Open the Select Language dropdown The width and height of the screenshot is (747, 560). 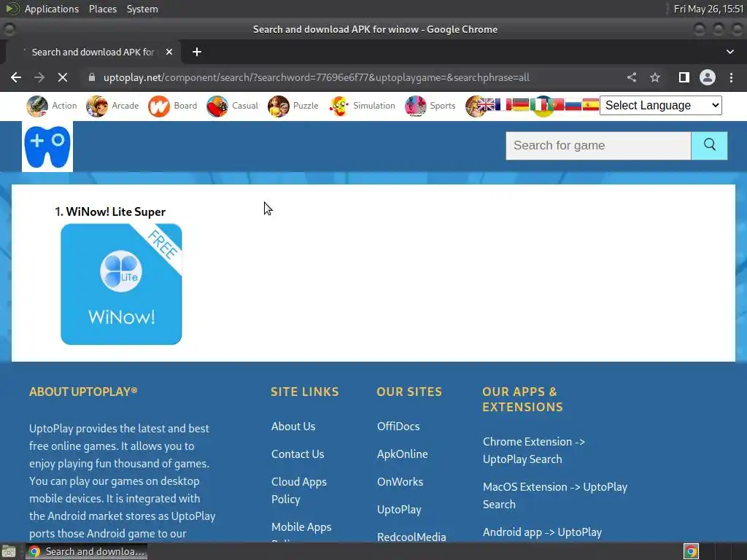tap(661, 105)
